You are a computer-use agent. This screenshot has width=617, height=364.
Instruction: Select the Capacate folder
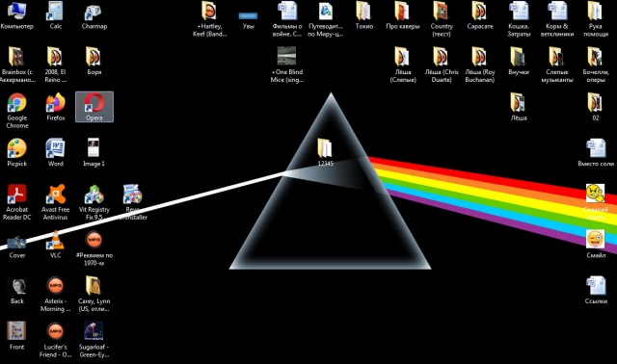click(480, 15)
